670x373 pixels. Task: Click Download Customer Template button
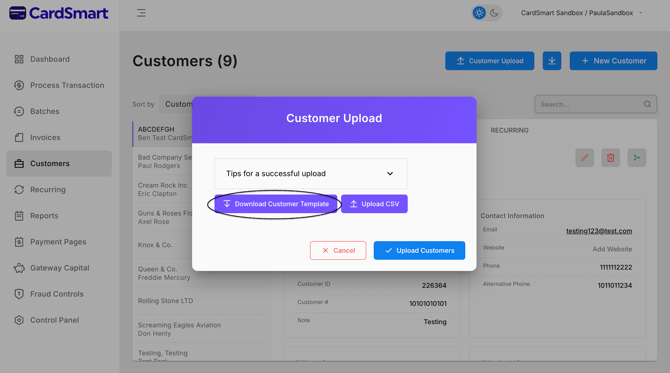(x=276, y=204)
